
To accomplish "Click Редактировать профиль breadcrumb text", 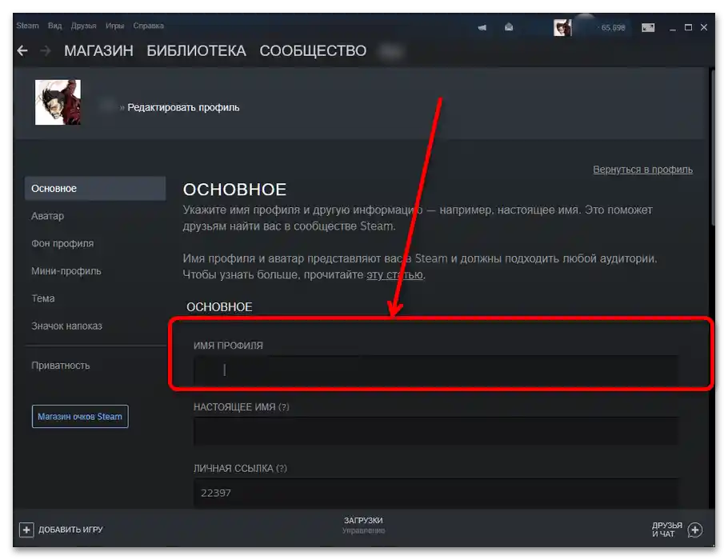I will click(x=183, y=108).
